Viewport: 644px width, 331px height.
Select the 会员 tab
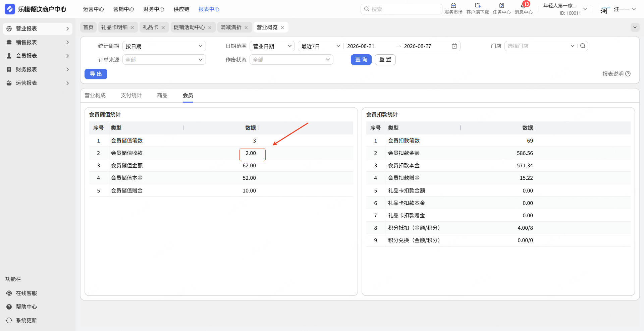click(188, 95)
